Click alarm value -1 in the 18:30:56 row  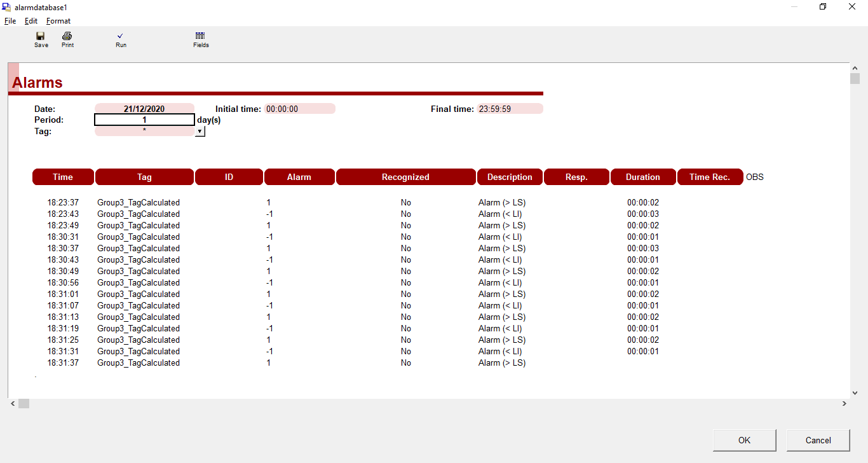269,283
